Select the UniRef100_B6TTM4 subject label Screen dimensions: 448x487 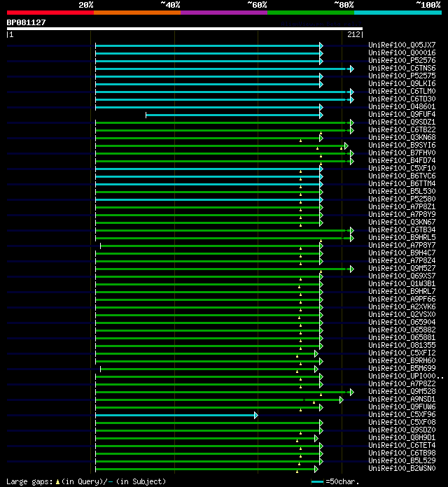click(x=402, y=183)
